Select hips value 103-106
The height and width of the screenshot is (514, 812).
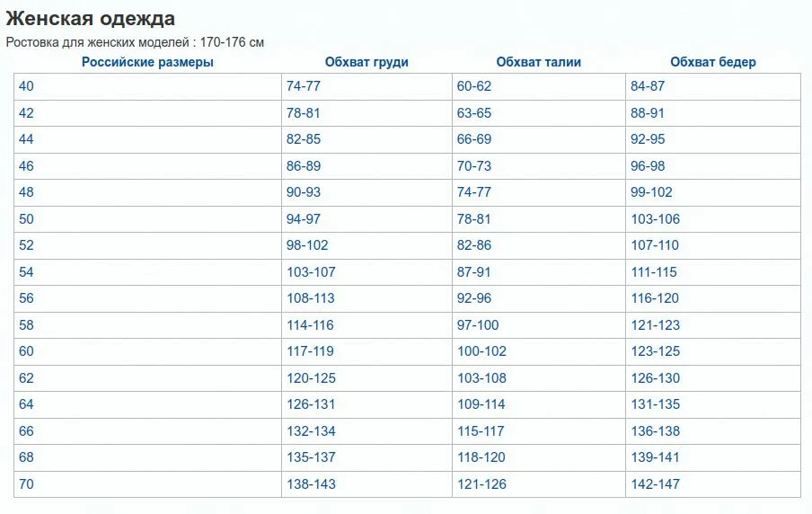(x=655, y=218)
